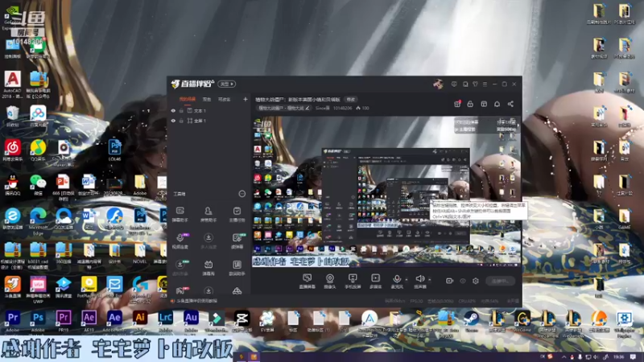
Task: Click the orange taskbar app button
Action: [x=254, y=356]
